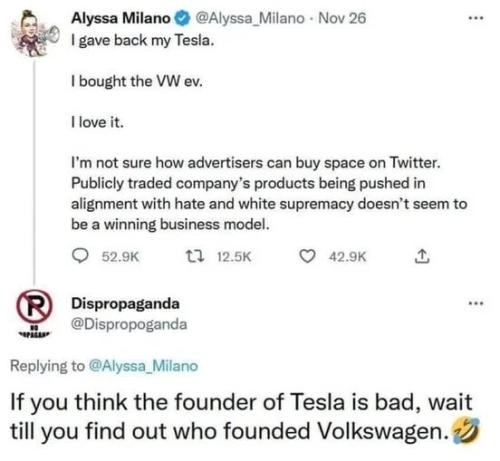Like the tweet with heart icon
The image size is (500, 461).
(307, 256)
